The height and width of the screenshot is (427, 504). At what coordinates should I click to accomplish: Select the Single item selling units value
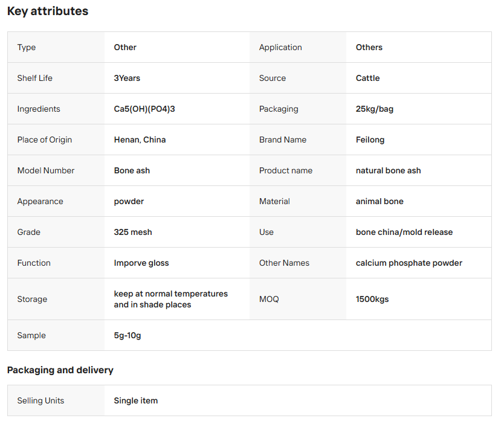[x=135, y=400]
